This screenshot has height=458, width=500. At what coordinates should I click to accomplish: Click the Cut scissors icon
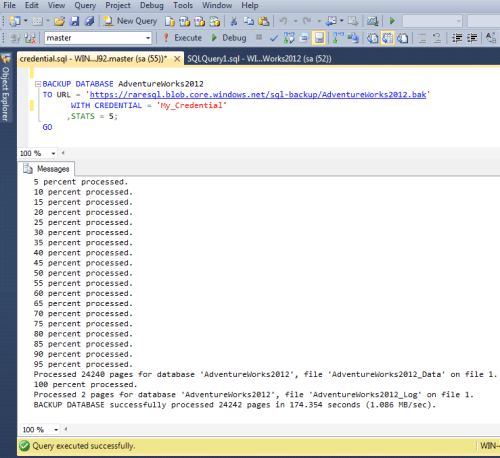coord(234,21)
